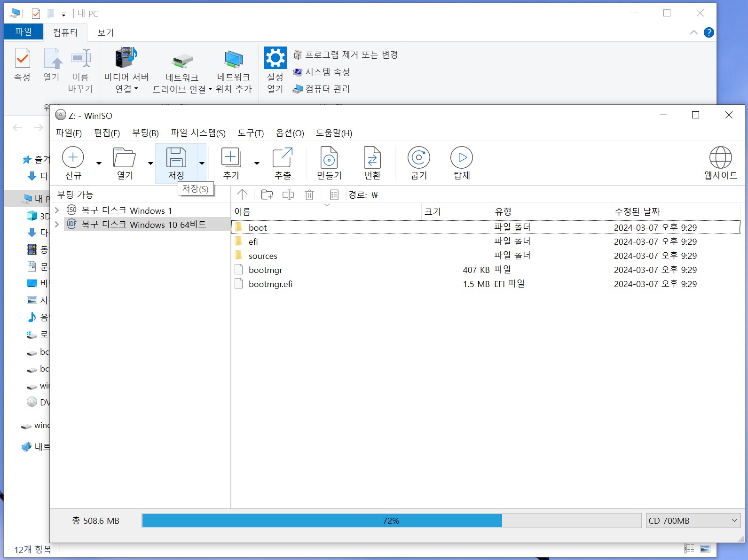
Task: Expand the 복구 디스크 Windows 1 tree node
Action: tap(57, 210)
